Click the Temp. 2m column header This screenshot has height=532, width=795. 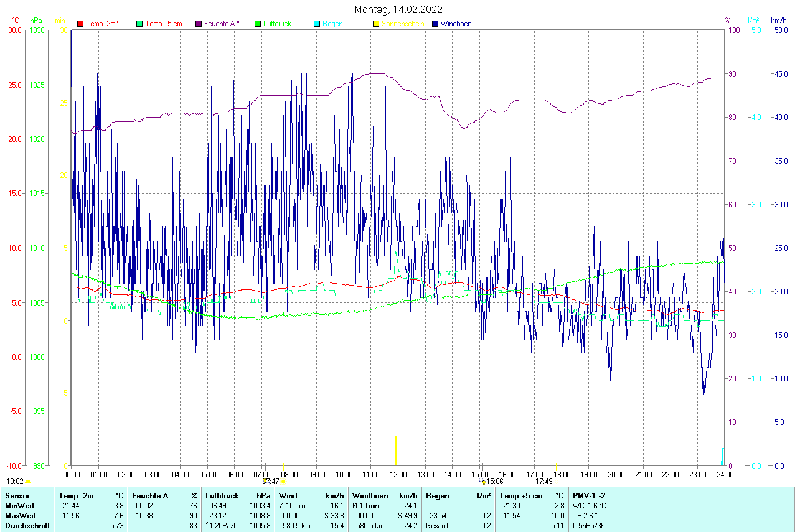point(76,496)
